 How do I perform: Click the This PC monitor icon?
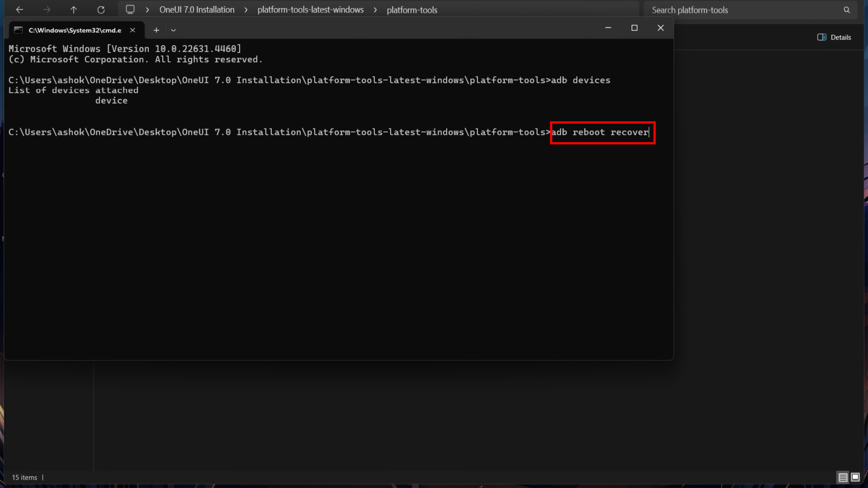click(130, 9)
